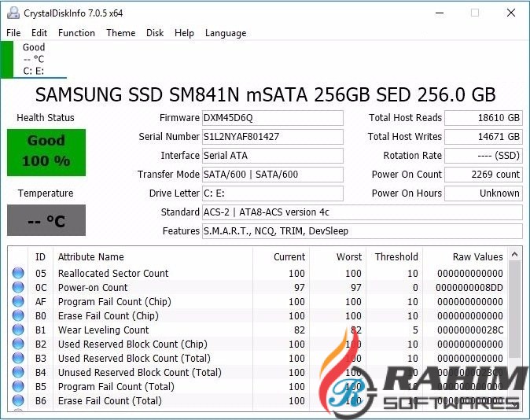Click status orb for Used Reserved Block Count (Total)
Viewport: 530px width, 420px height.
[18, 358]
